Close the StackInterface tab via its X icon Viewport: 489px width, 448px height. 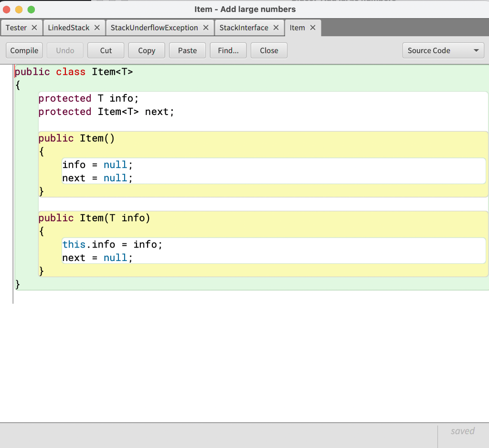[276, 27]
